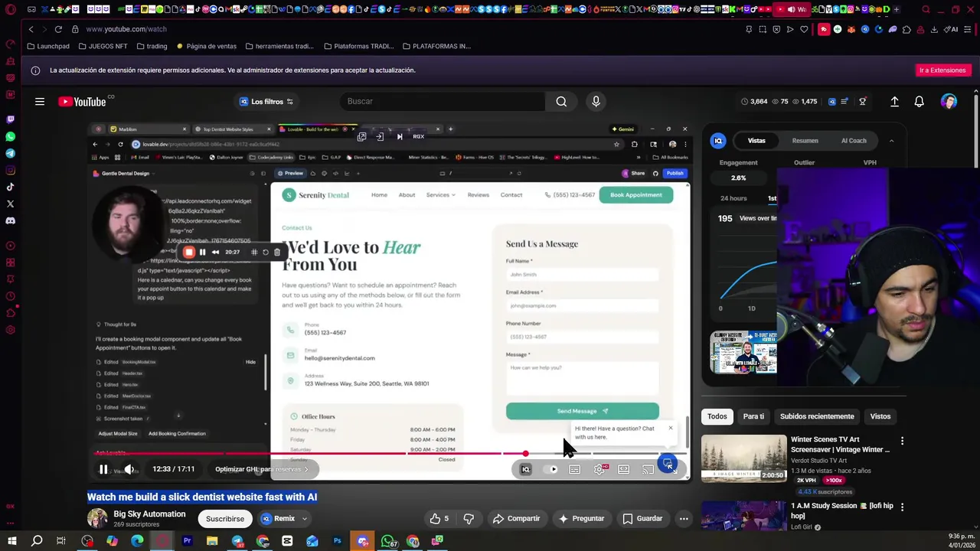The width and height of the screenshot is (980, 551).
Task: Open Página de ventas bookmark
Action: click(x=207, y=46)
